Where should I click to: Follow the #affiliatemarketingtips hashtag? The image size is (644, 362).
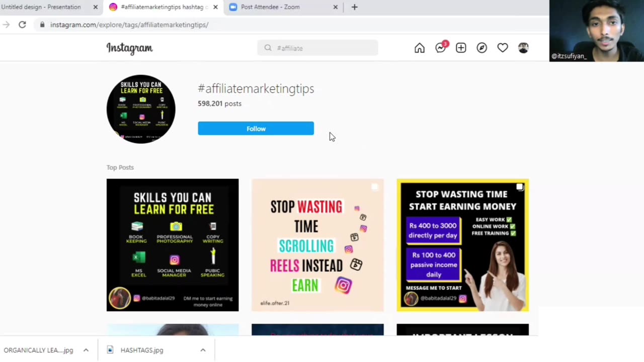(x=256, y=129)
